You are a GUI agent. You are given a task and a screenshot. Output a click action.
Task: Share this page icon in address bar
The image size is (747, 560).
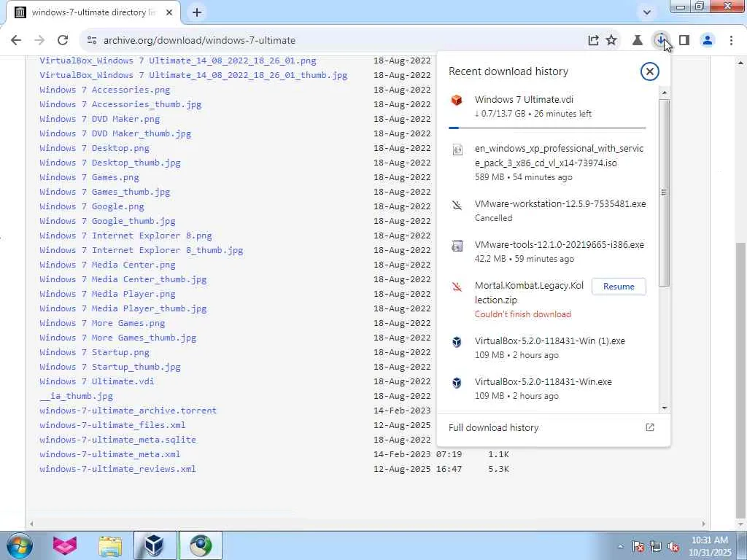[593, 41]
